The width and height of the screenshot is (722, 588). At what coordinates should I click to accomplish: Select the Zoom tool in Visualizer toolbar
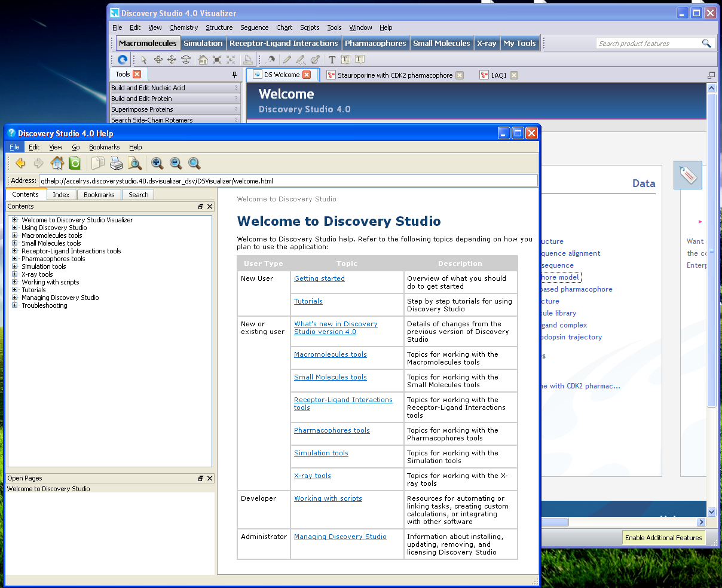tap(186, 60)
